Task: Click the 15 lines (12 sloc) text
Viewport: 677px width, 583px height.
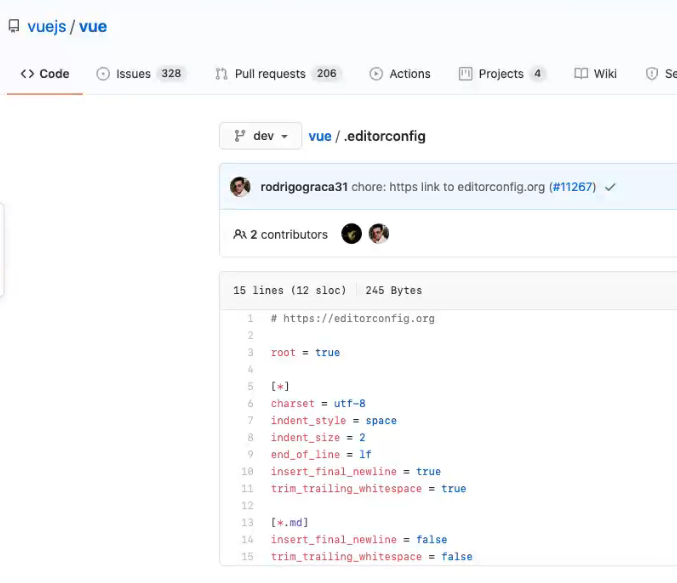Action: [290, 290]
